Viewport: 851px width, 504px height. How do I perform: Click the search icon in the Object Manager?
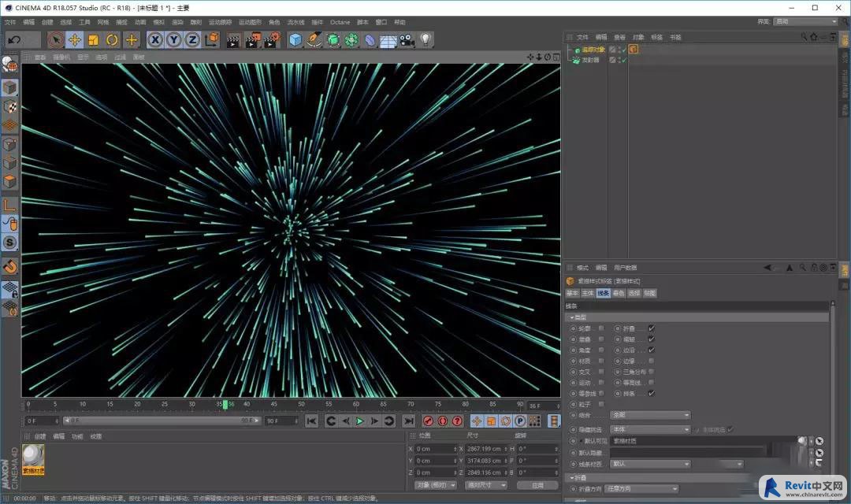[804, 37]
